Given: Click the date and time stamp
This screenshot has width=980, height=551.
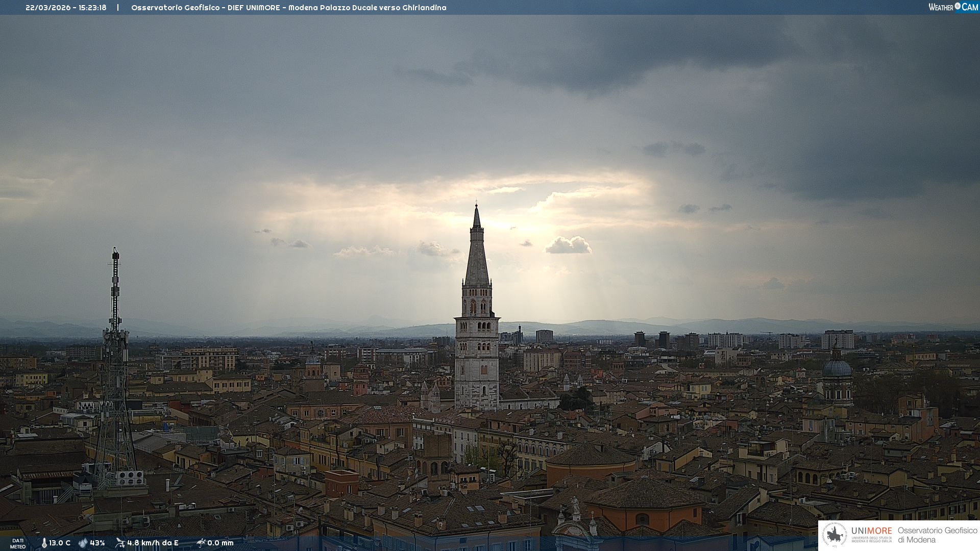Looking at the screenshot, I should [x=66, y=8].
